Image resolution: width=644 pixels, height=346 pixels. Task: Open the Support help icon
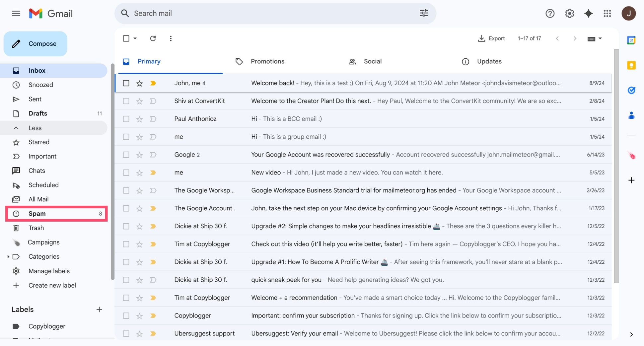point(550,13)
